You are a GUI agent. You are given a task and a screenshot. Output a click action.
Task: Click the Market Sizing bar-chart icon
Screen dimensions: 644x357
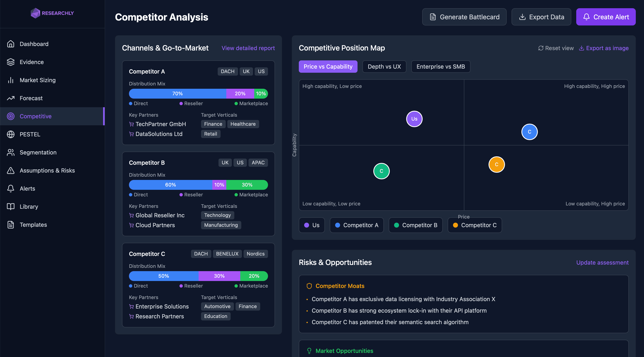point(10,80)
